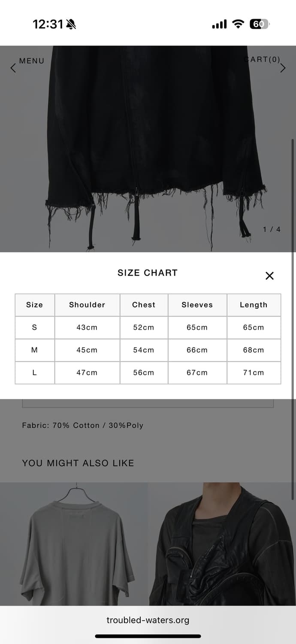Viewport: 296px width, 644px height.
Task: Tap the 12:31 clock
Action: [x=48, y=24]
